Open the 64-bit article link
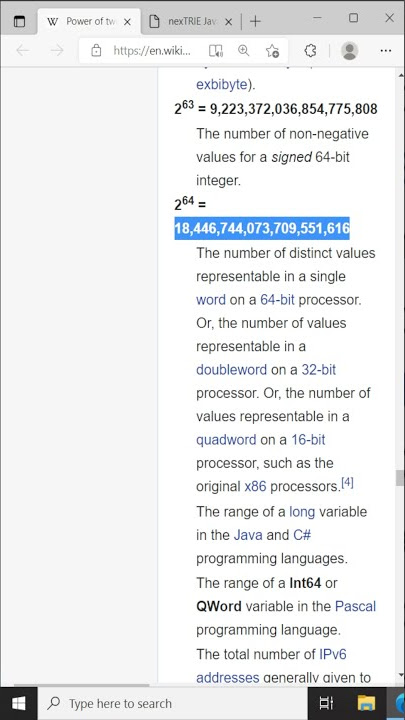The width and height of the screenshot is (405, 720). coord(277,300)
